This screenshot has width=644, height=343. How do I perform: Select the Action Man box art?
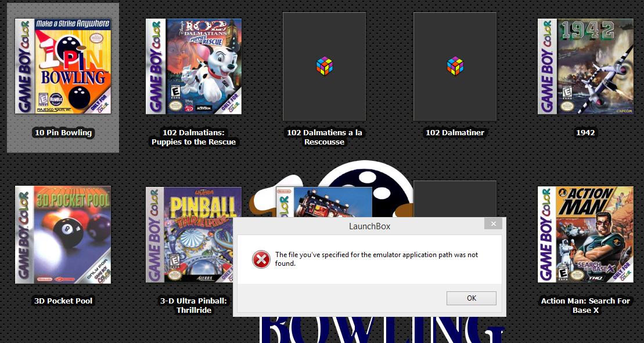click(586, 234)
